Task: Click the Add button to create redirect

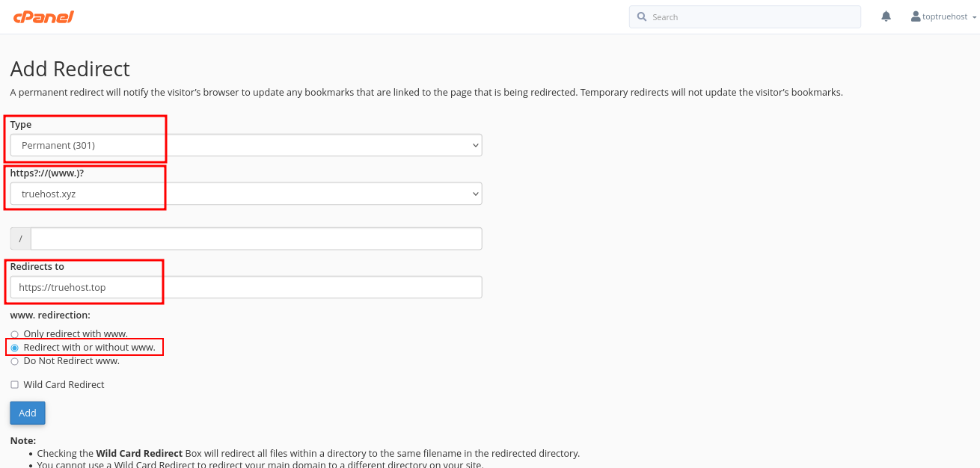Action: pyautogui.click(x=27, y=412)
